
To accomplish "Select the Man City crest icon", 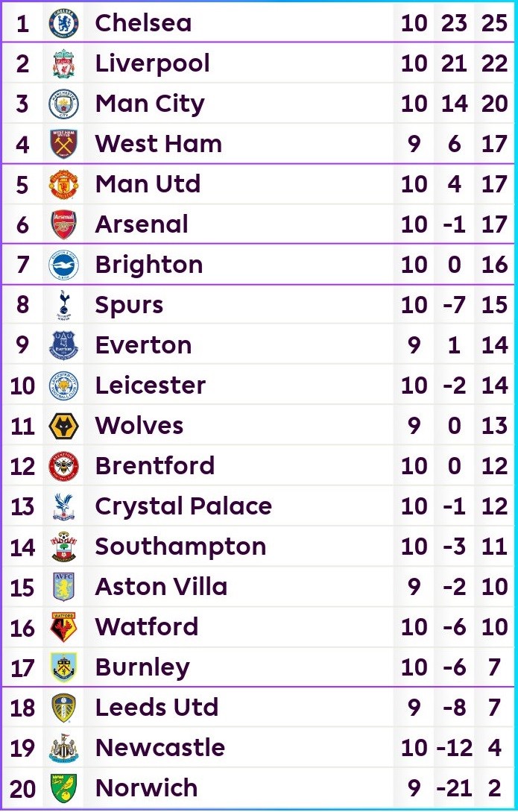I will (63, 104).
